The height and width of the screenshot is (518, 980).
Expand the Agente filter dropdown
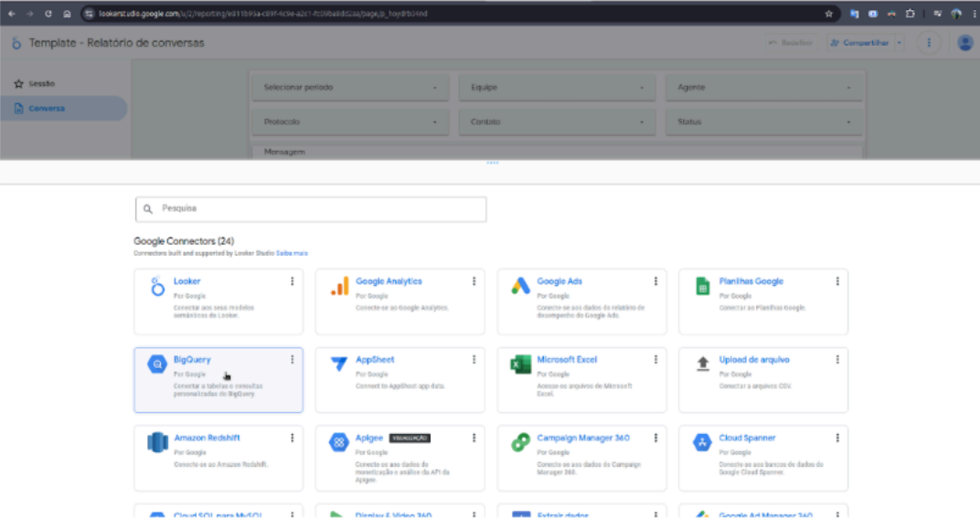pos(763,88)
